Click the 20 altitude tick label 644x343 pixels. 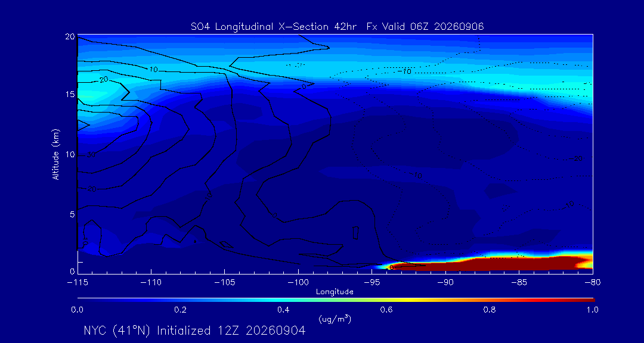pos(70,36)
